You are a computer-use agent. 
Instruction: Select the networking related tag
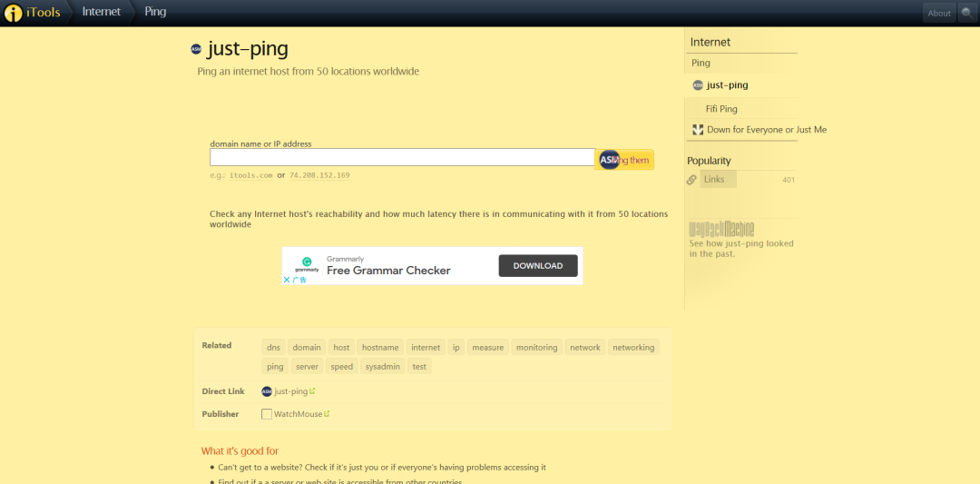[633, 347]
